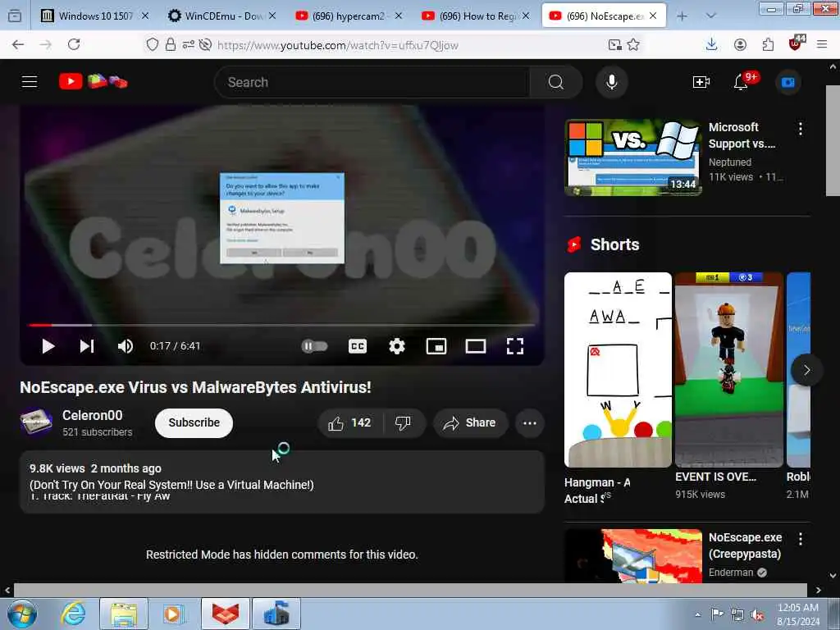
Task: Enter full screen mode
Action: tap(515, 346)
